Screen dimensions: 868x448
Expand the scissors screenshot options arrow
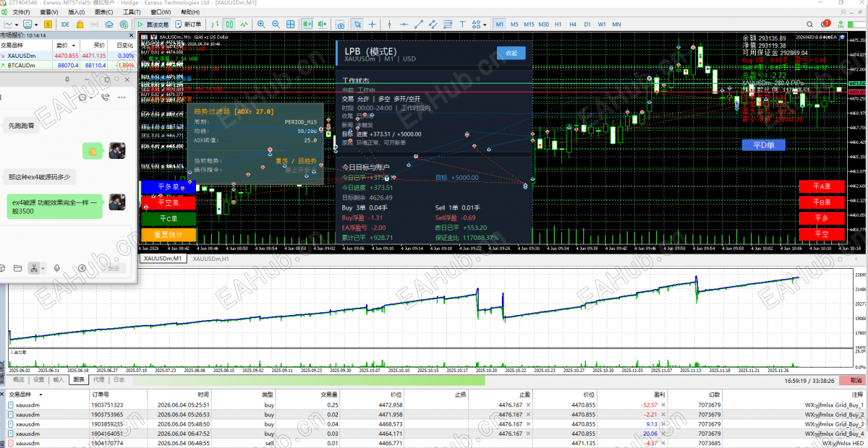pos(43,268)
